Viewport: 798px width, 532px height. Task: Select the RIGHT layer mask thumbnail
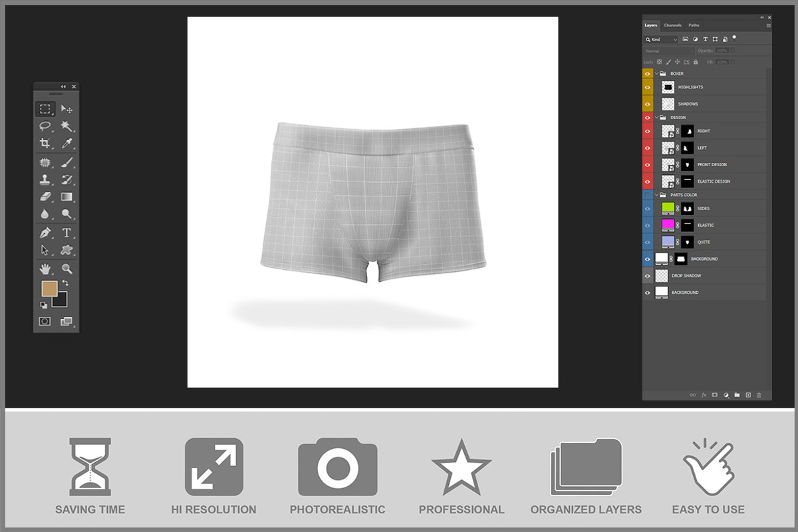[x=688, y=131]
